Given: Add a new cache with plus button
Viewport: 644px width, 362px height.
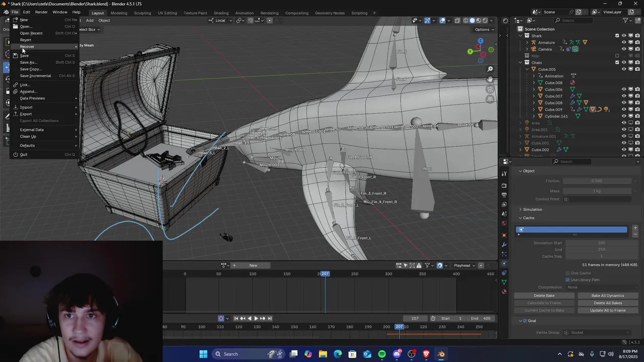Looking at the screenshot, I should pos(635,228).
